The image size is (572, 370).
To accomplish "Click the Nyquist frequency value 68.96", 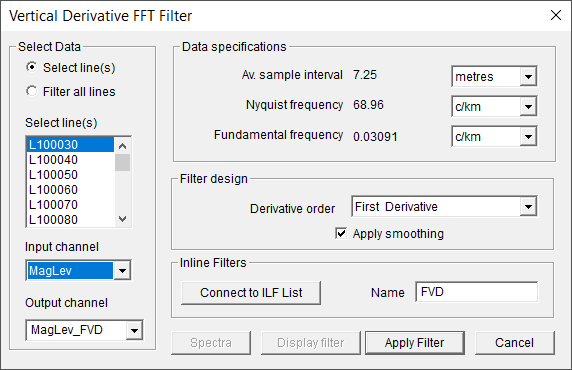I will pyautogui.click(x=368, y=105).
